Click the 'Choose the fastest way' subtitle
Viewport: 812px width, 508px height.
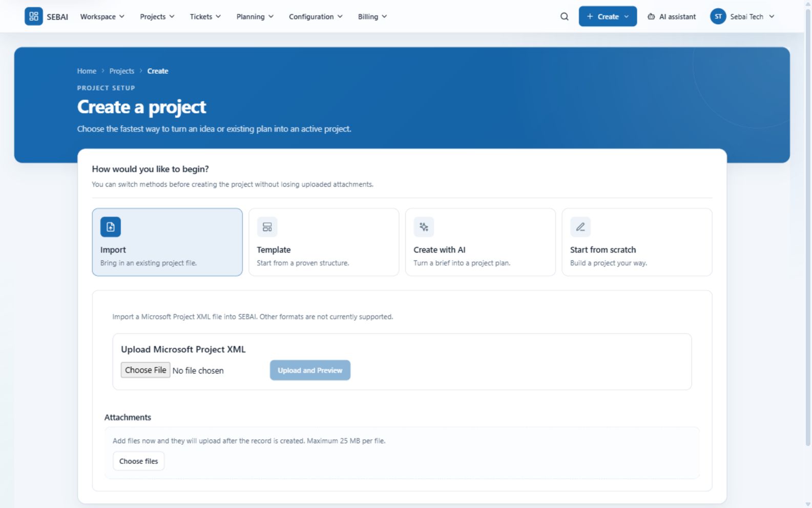click(214, 129)
